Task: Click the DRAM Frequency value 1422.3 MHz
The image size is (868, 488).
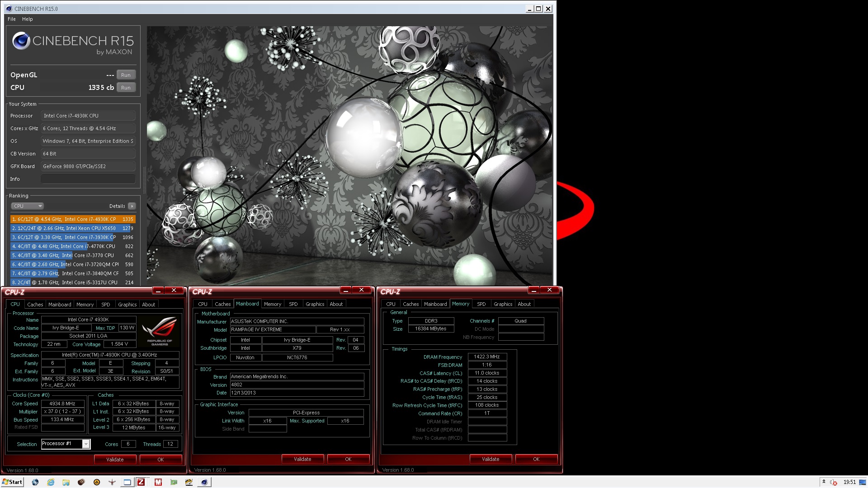Action: tap(487, 357)
